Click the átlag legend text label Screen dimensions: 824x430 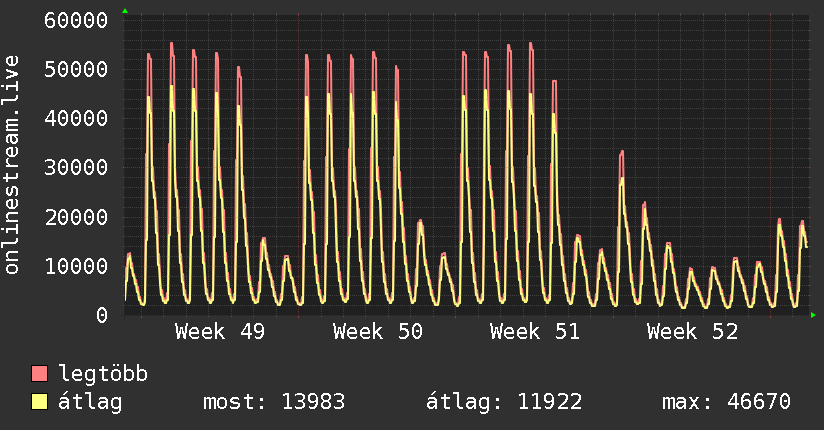pos(90,402)
